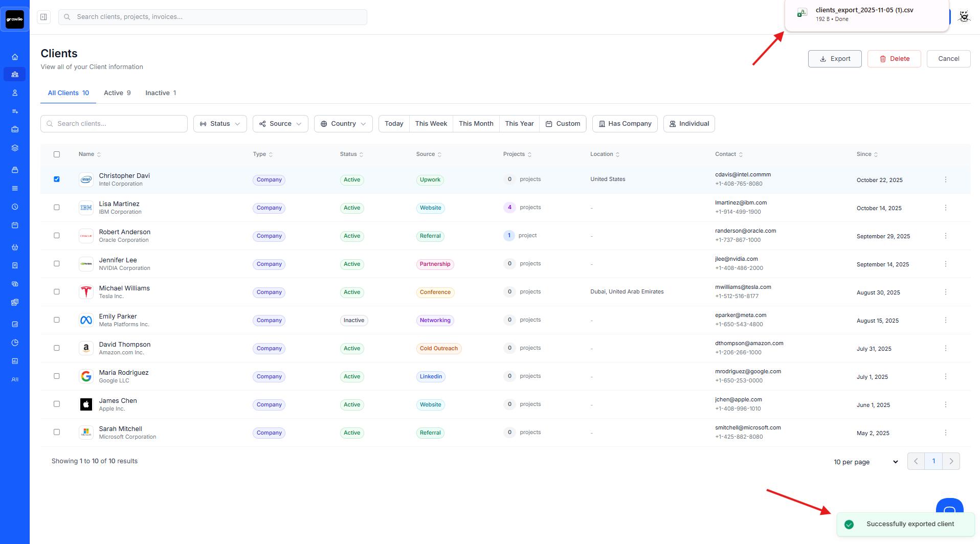Change the 10 per page selector
The height and width of the screenshot is (544, 980).
(865, 462)
